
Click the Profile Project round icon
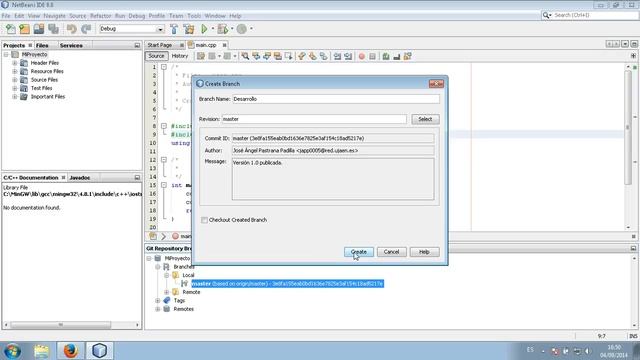[x=242, y=29]
